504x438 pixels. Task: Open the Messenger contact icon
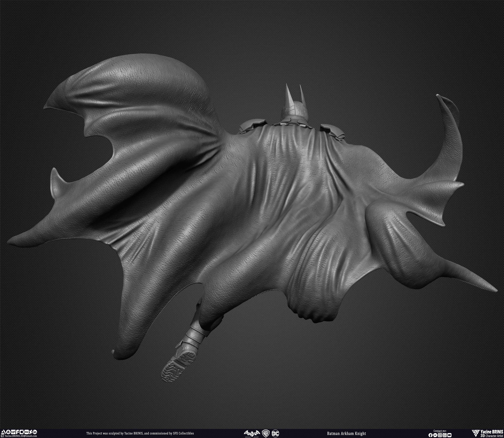435,435
